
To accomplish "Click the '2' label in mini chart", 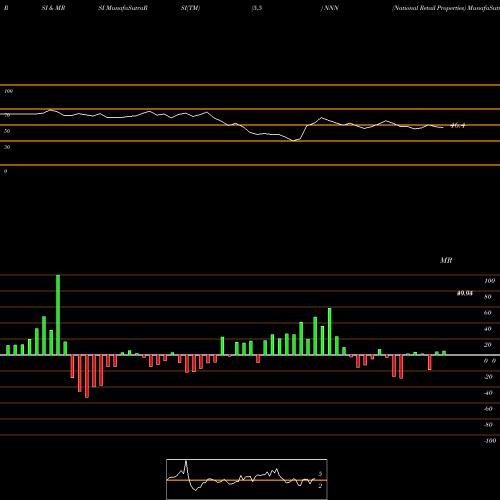I will pos(320,486).
